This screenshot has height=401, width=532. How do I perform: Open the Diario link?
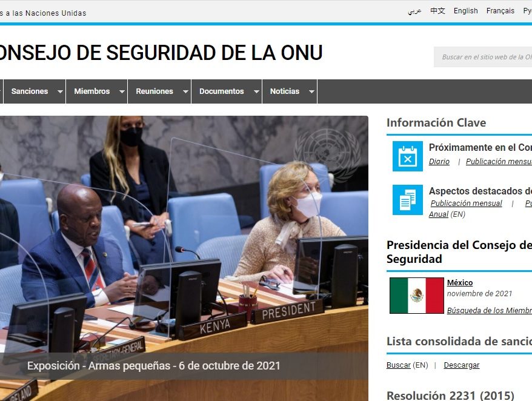(x=439, y=161)
